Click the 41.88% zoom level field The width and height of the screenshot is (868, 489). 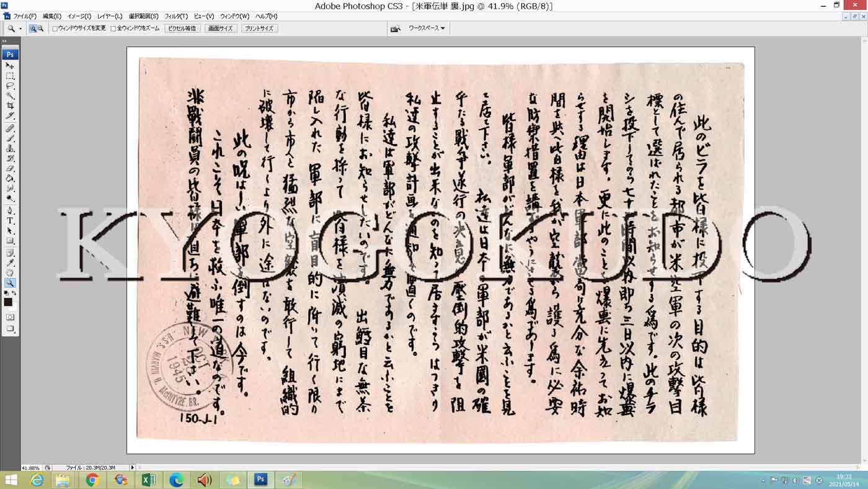click(x=30, y=468)
